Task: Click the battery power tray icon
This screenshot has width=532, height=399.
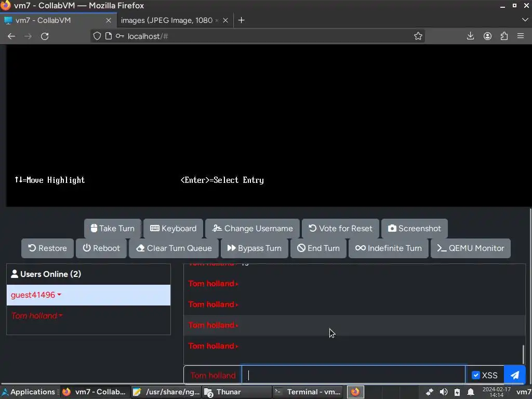Action: point(457,392)
